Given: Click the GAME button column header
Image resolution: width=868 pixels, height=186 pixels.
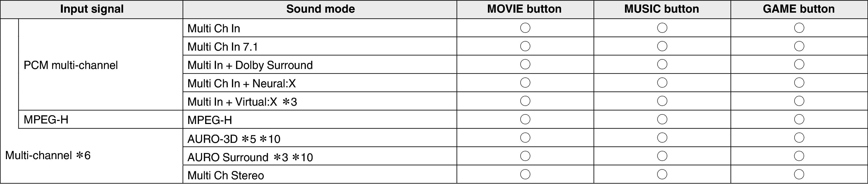Looking at the screenshot, I should pos(799,9).
